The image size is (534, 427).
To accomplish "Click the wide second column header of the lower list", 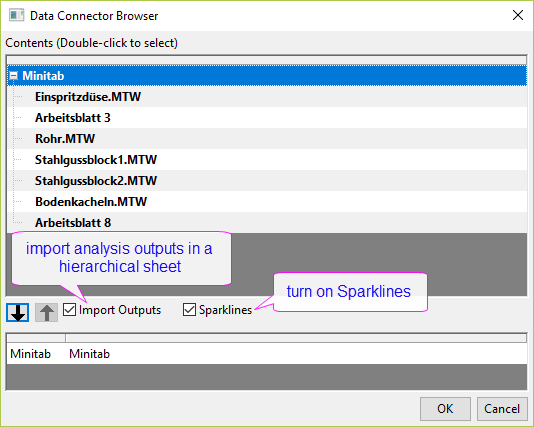I will pos(296,338).
